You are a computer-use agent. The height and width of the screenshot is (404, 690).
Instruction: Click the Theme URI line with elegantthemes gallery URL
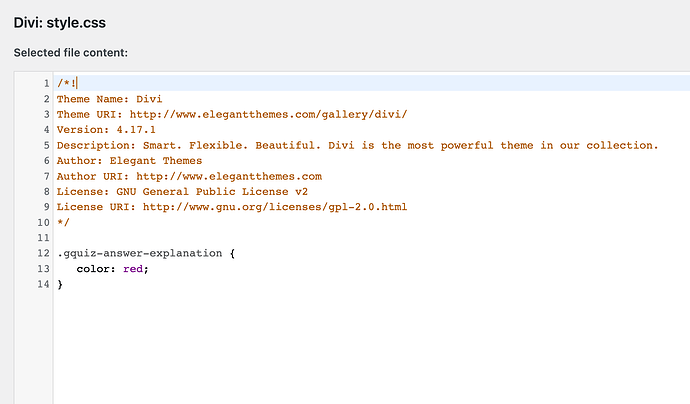coord(232,114)
